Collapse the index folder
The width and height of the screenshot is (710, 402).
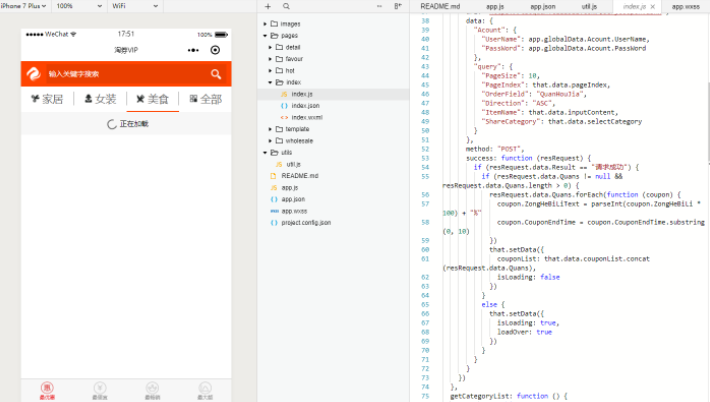tap(270, 82)
